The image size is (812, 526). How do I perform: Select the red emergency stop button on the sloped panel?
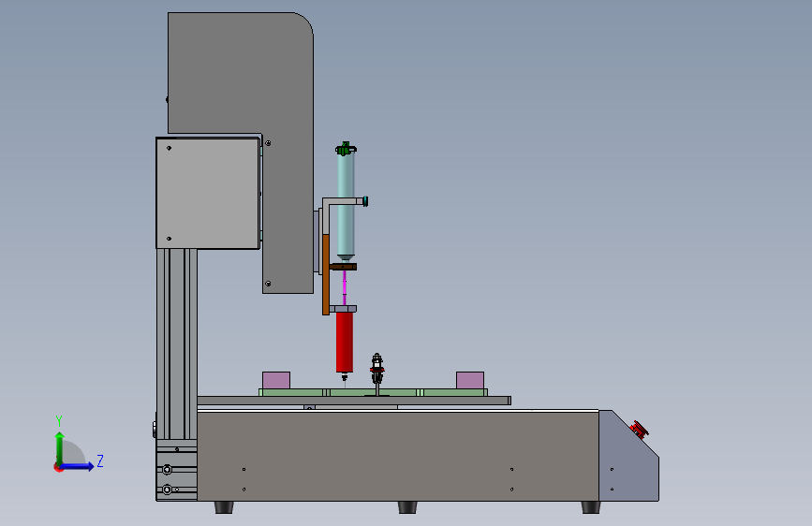639,430
